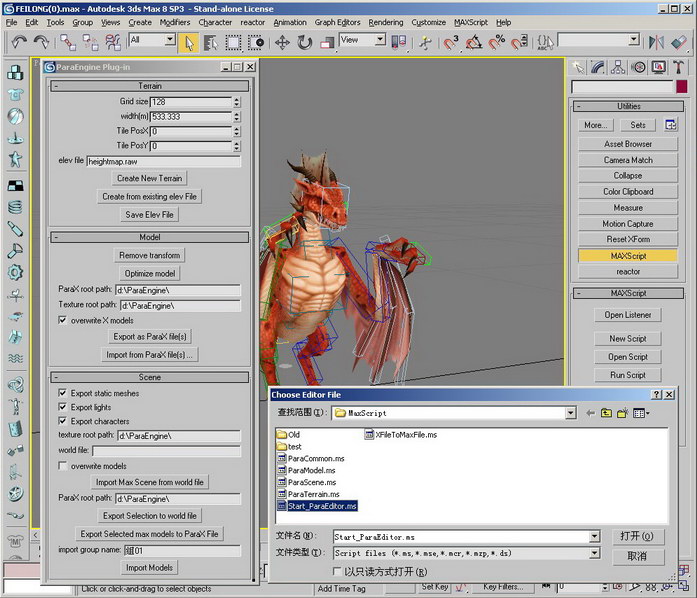Collapse the Model rollout
Viewport: 697px width, 598px height.
149,237
